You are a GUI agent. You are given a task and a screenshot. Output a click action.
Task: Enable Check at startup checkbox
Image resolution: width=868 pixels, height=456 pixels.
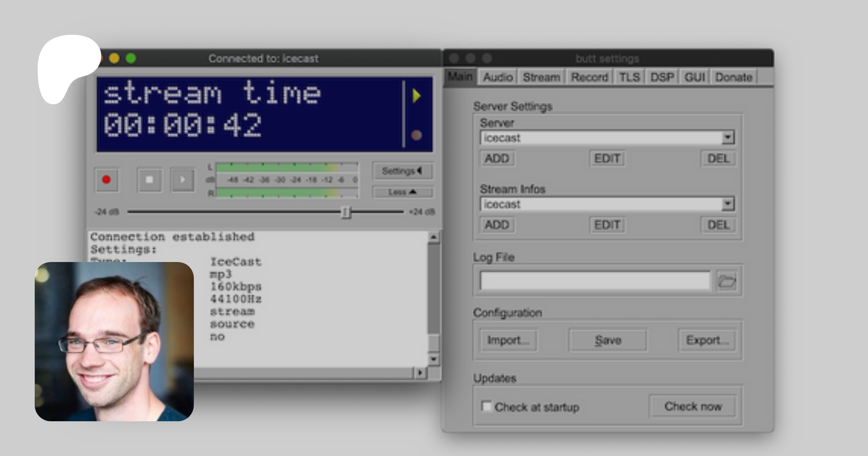coord(487,406)
